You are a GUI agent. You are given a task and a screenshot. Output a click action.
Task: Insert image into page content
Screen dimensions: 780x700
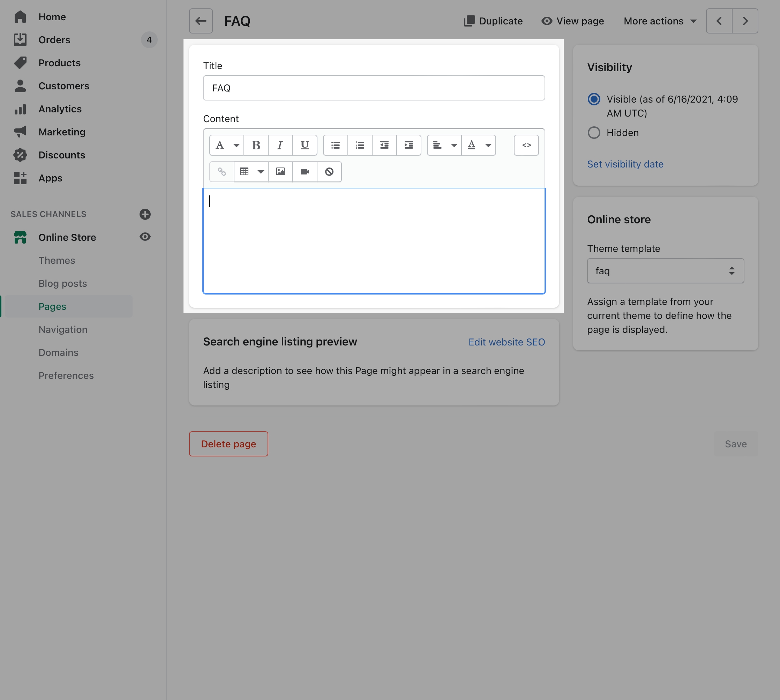click(280, 172)
